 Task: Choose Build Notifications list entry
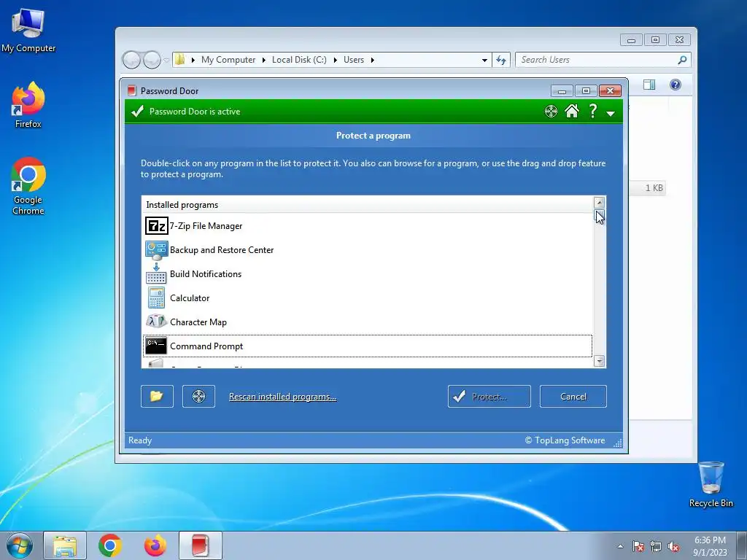[368, 274]
